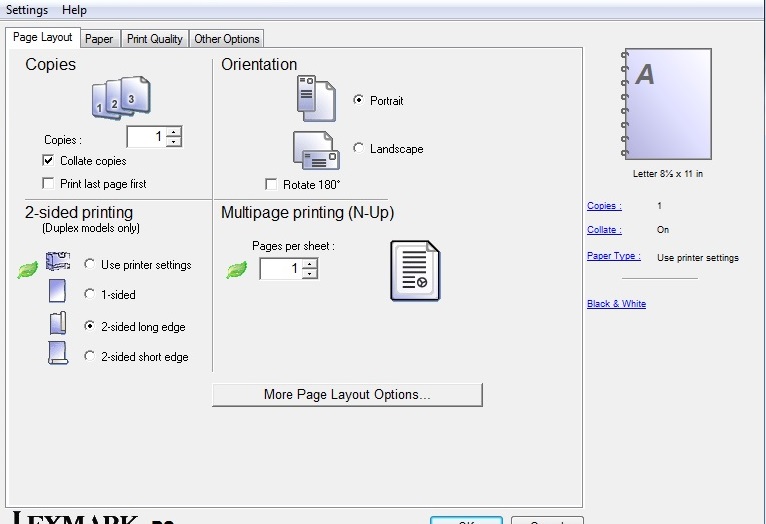Viewport: 766px width, 524px height.
Task: Enable Print last page first
Action: (48, 184)
